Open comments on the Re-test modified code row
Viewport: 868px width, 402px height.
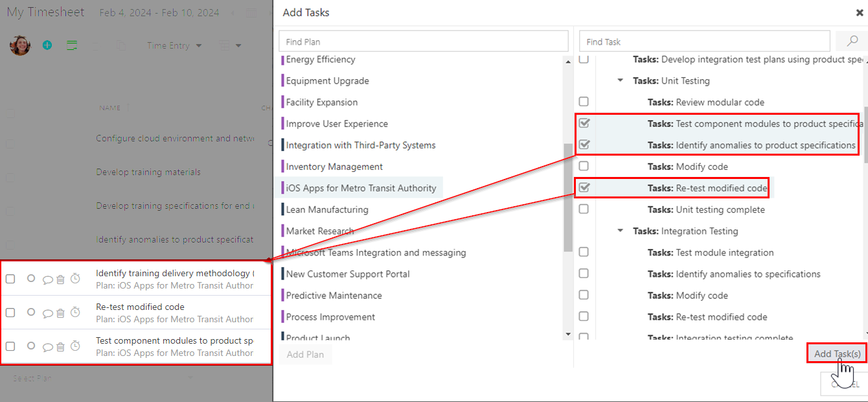[47, 313]
